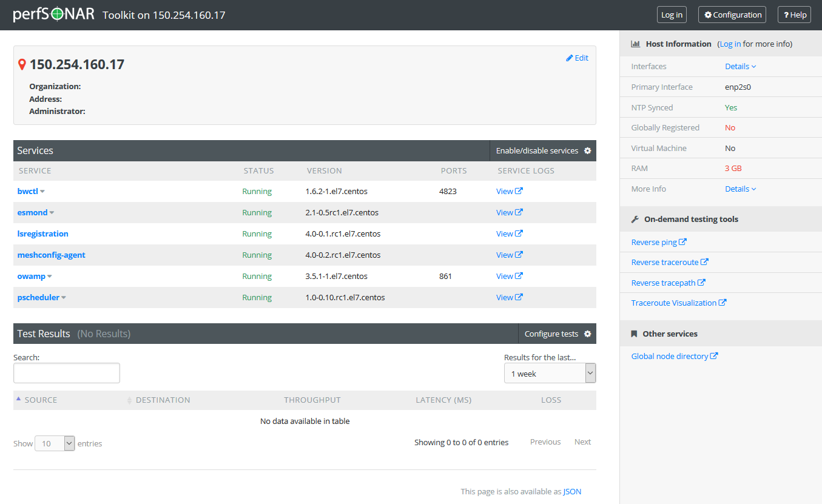Image resolution: width=822 pixels, height=504 pixels.
Task: Click the pencil icon next to Edit
Action: pos(570,58)
